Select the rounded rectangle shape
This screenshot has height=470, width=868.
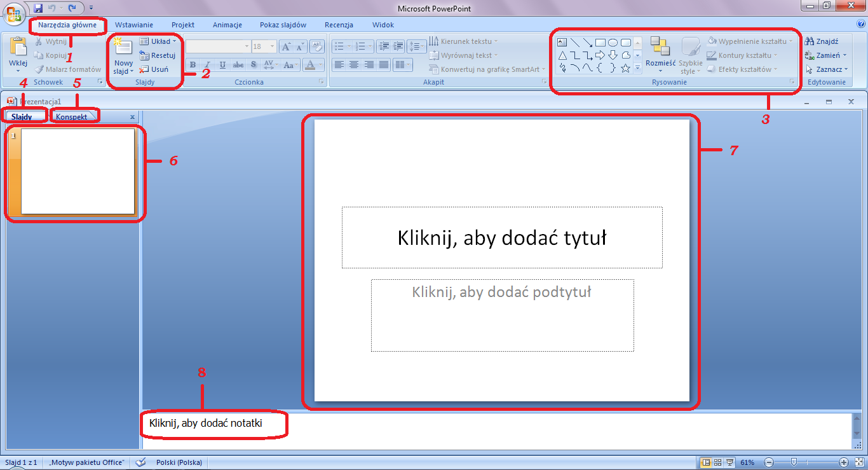point(626,43)
